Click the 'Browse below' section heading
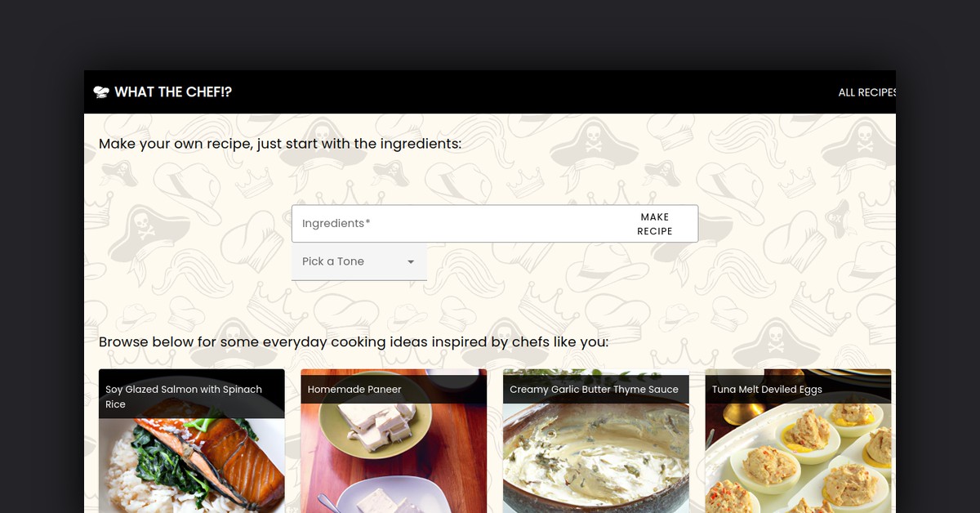This screenshot has height=513, width=980. click(354, 341)
